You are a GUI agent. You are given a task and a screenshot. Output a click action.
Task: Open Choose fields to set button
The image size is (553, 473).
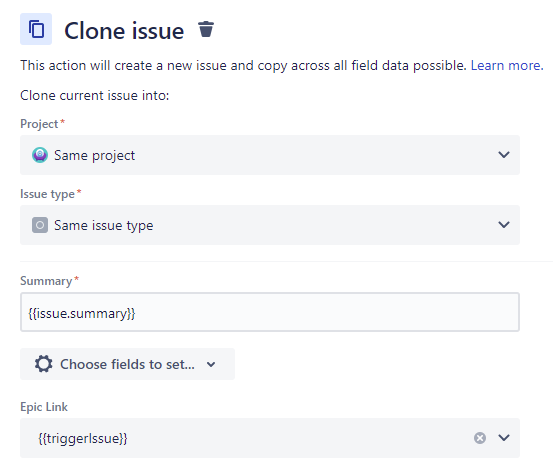[127, 364]
